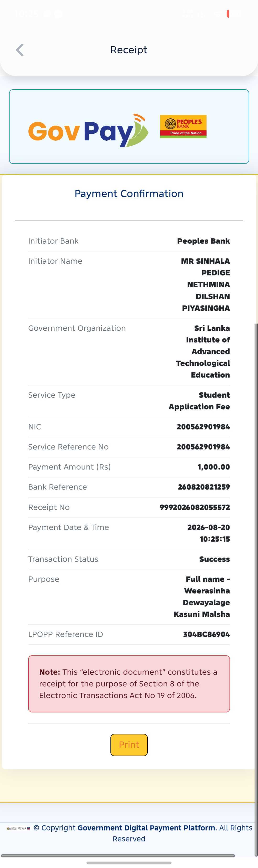This screenshot has width=258, height=868.
Task: Select the Receipt No value 9992026082055572
Action: coord(195,507)
